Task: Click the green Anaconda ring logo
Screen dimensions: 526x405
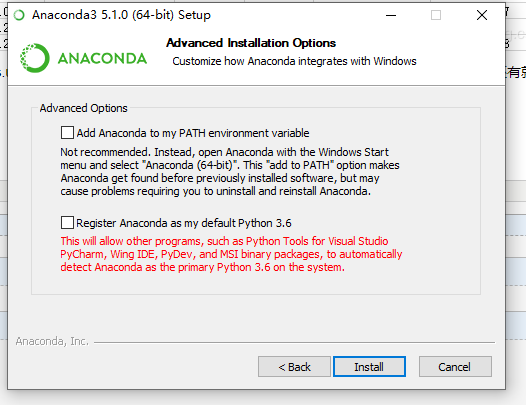Action: pos(35,58)
